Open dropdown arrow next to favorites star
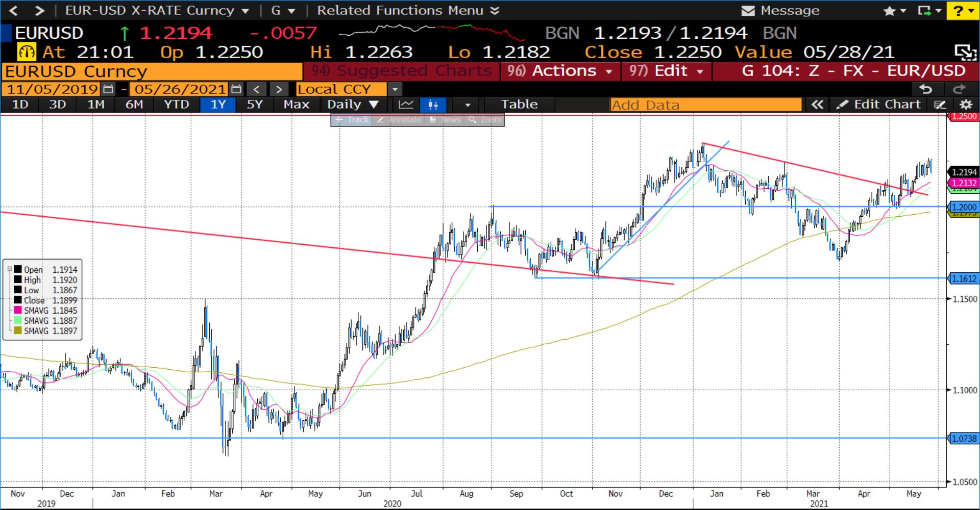Viewport: 980px width, 510px height. 904,11
